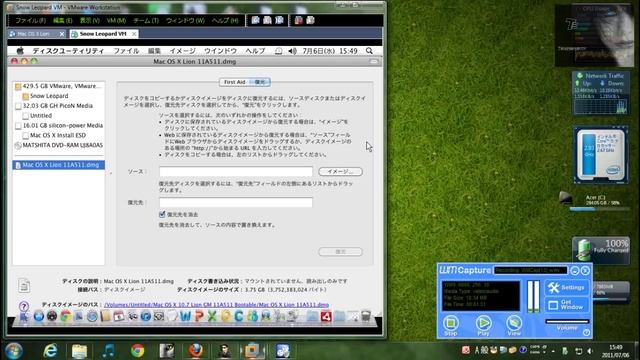Click the イメージ... button
Screen dimensions: 640x360
pyautogui.click(x=340, y=171)
